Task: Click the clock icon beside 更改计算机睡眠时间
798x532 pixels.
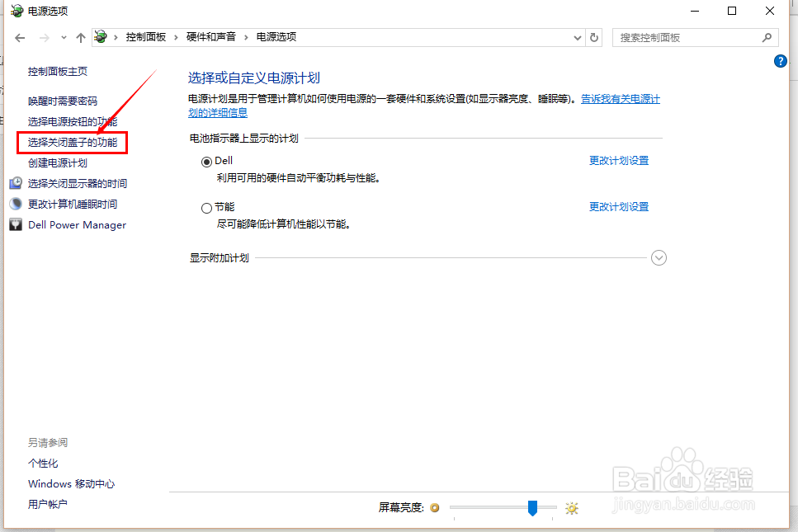Action: 15,203
